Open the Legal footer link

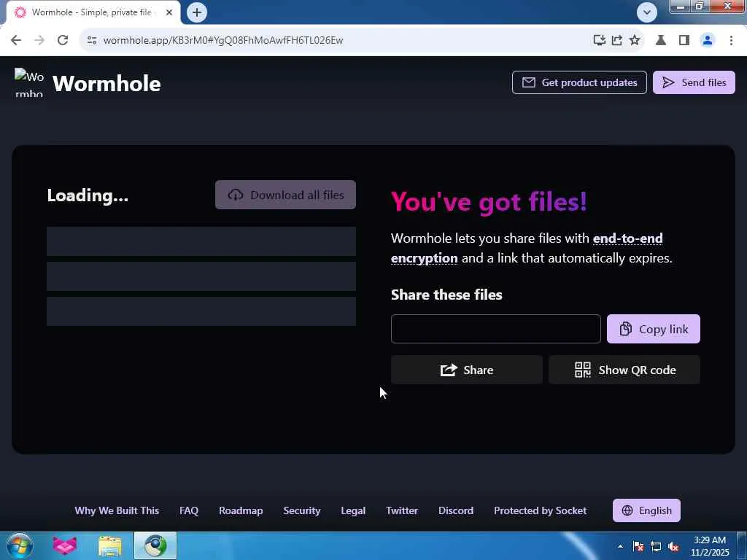tap(353, 510)
